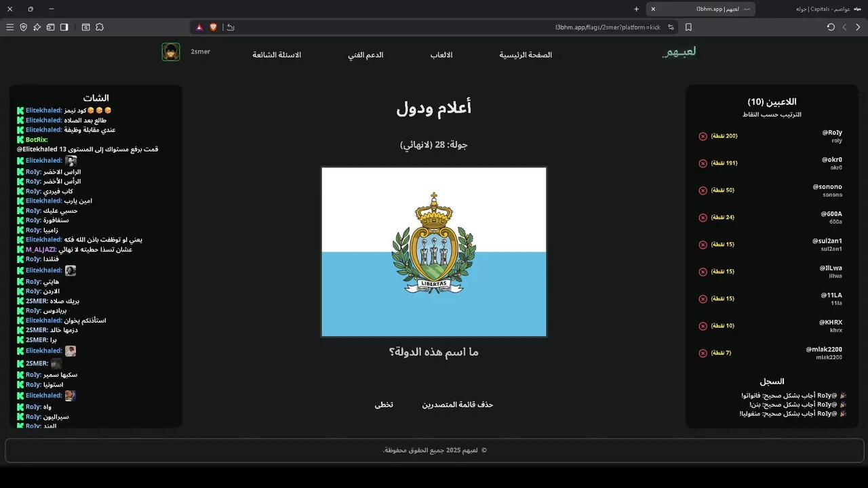This screenshot has width=868, height=488.
Task: Open first Elitekhaled chat image thumbnail
Action: click(x=71, y=161)
